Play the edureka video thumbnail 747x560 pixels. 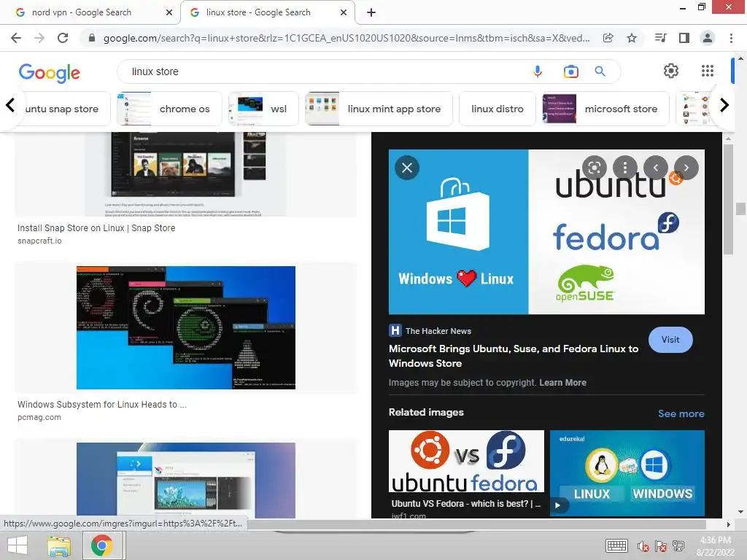557,505
